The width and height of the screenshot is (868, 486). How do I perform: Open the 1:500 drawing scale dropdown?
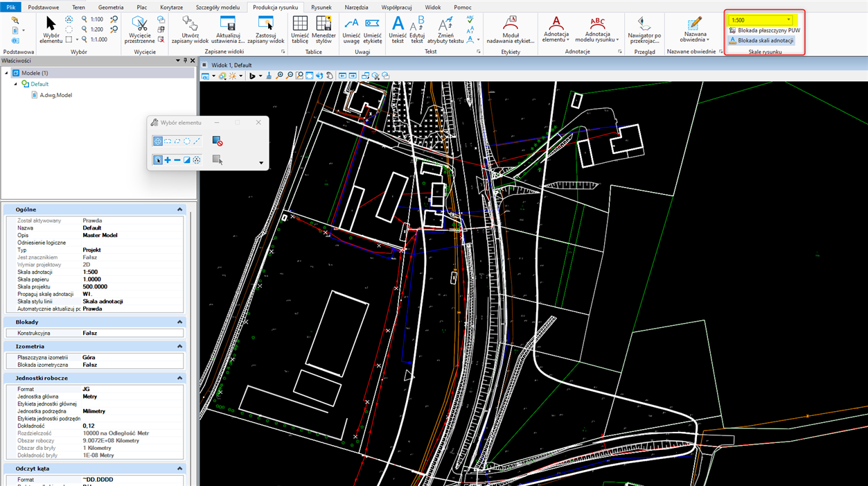click(788, 20)
